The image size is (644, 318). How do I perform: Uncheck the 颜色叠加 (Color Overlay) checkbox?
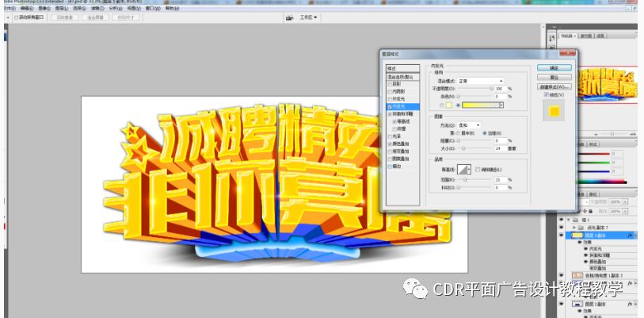pyautogui.click(x=390, y=144)
